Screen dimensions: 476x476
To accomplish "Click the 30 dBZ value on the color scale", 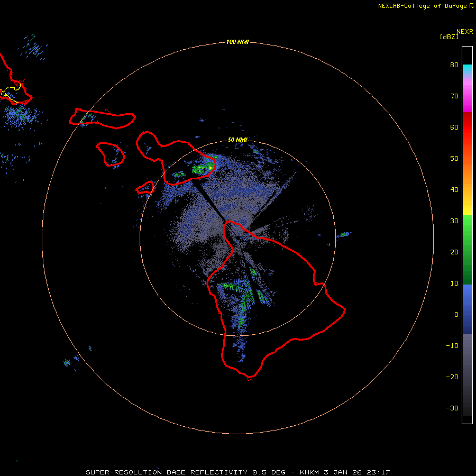I will pyautogui.click(x=454, y=221).
